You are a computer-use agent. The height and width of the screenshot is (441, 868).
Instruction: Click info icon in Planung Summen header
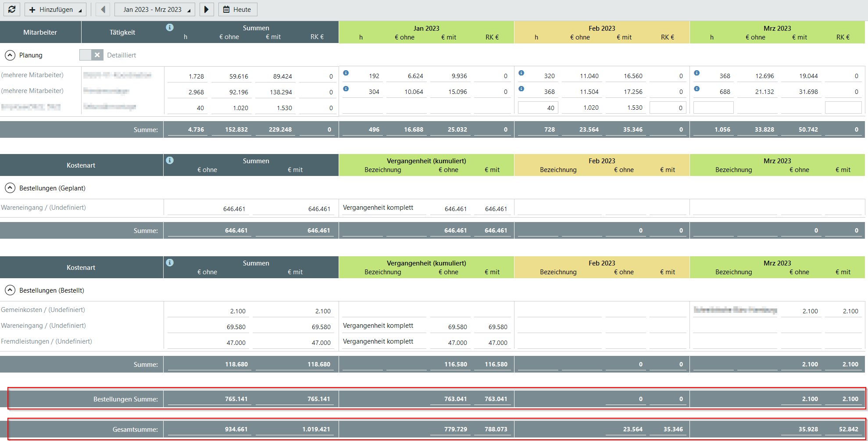[x=170, y=28]
